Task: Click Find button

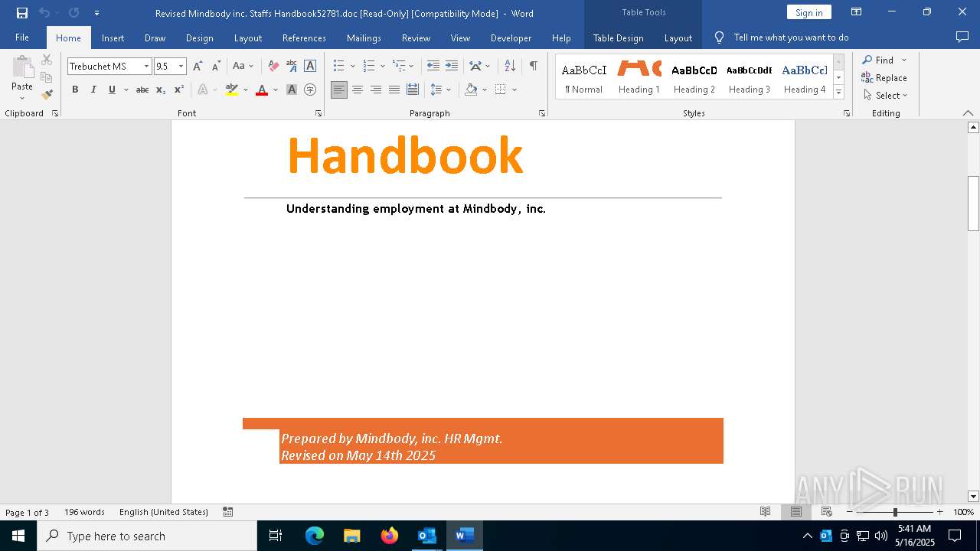Action: [877, 60]
